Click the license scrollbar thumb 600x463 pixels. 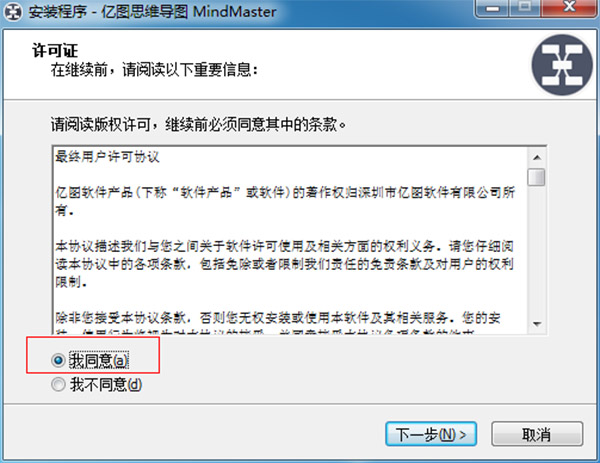(x=536, y=177)
